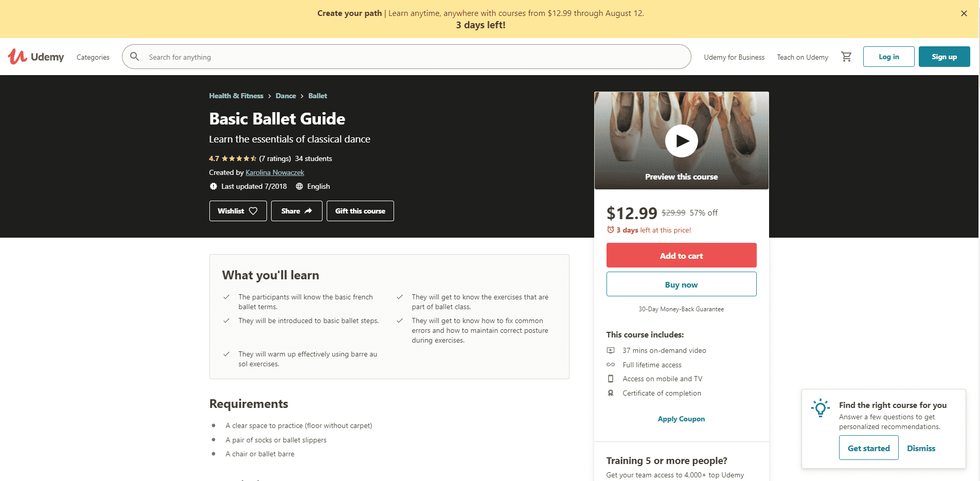Click 'Learn the essentials of classical dance' subtitle
The image size is (980, 481).
coord(290,139)
